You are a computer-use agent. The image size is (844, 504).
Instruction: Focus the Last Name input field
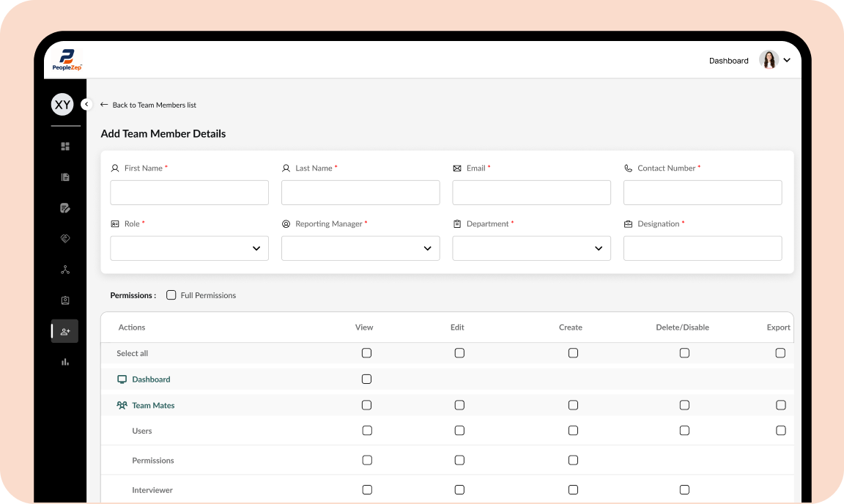coord(360,193)
